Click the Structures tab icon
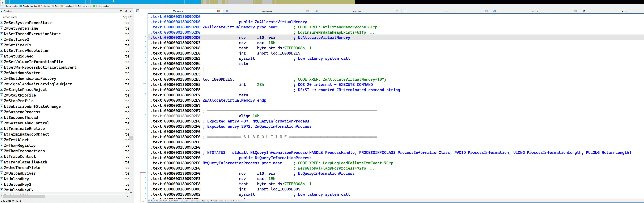Screen dimensions: 644x203 pos(316,11)
